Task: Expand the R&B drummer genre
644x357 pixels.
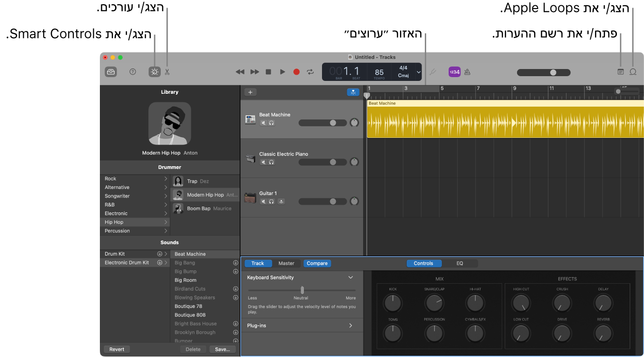Action: pos(166,205)
